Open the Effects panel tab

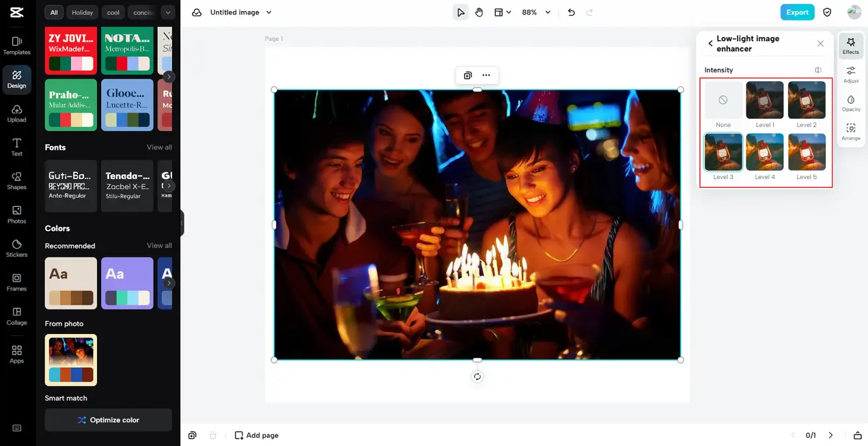click(x=851, y=46)
